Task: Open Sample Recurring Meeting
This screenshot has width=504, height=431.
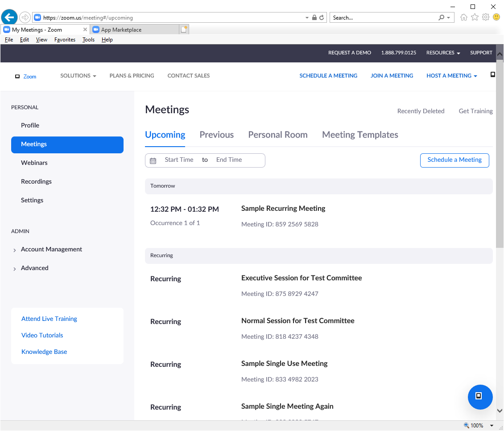Action: (283, 209)
